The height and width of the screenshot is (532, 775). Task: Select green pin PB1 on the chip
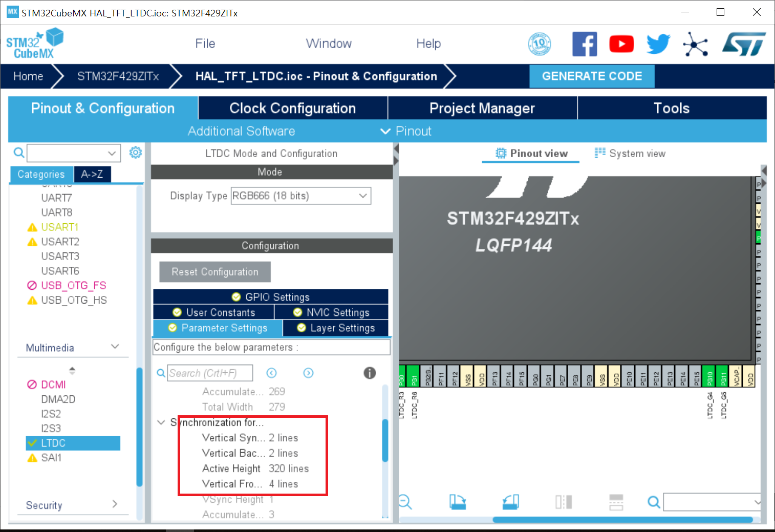pos(413,376)
